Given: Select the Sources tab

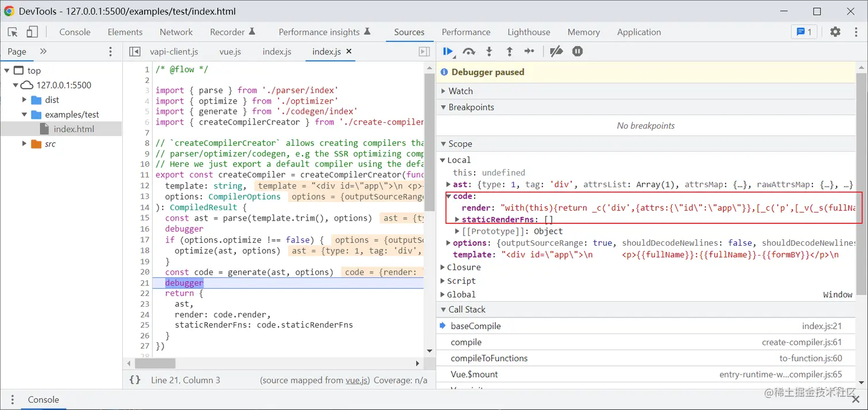Looking at the screenshot, I should click(409, 32).
